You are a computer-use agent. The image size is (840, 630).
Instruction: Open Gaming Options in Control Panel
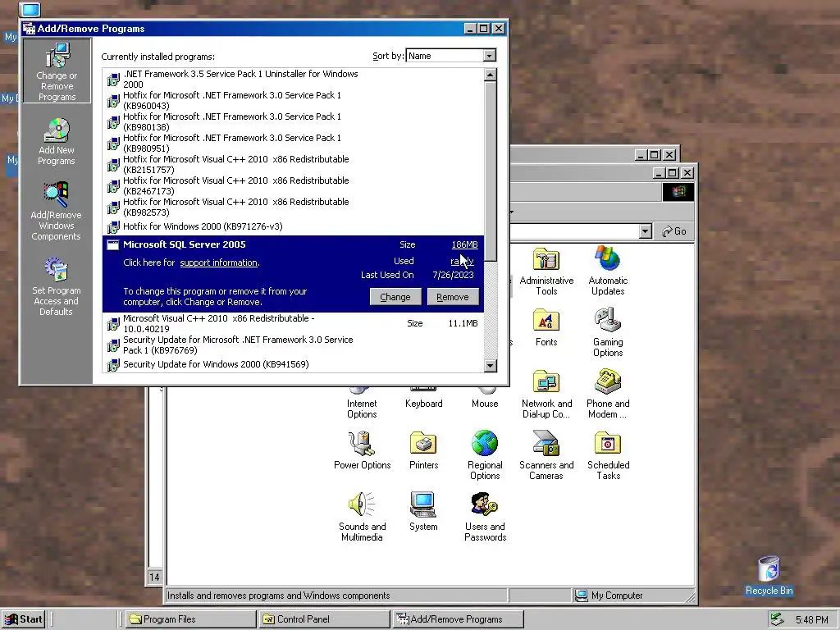click(608, 332)
